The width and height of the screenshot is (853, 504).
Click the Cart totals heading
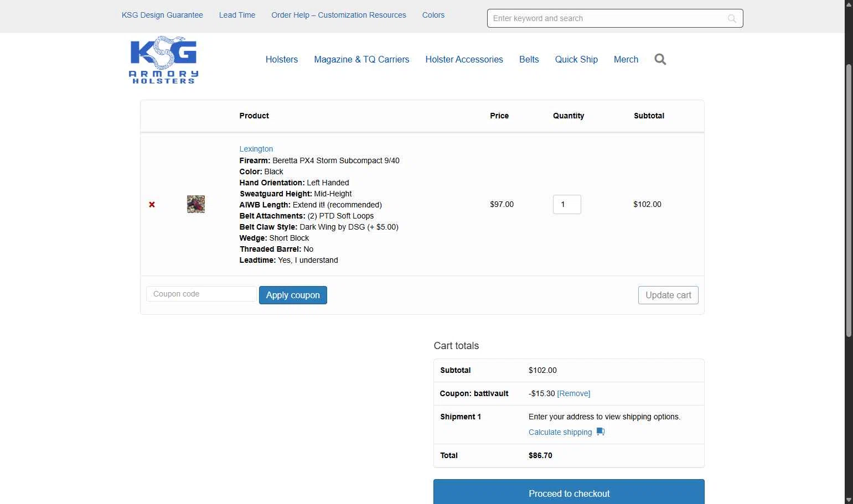click(x=456, y=346)
